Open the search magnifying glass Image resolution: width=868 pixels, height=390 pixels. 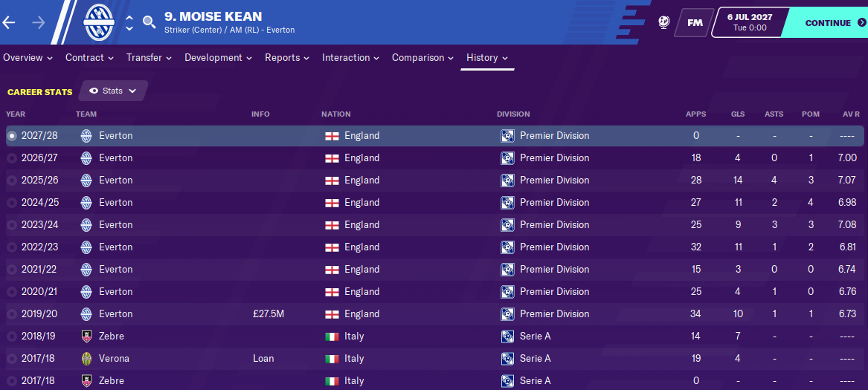point(150,22)
